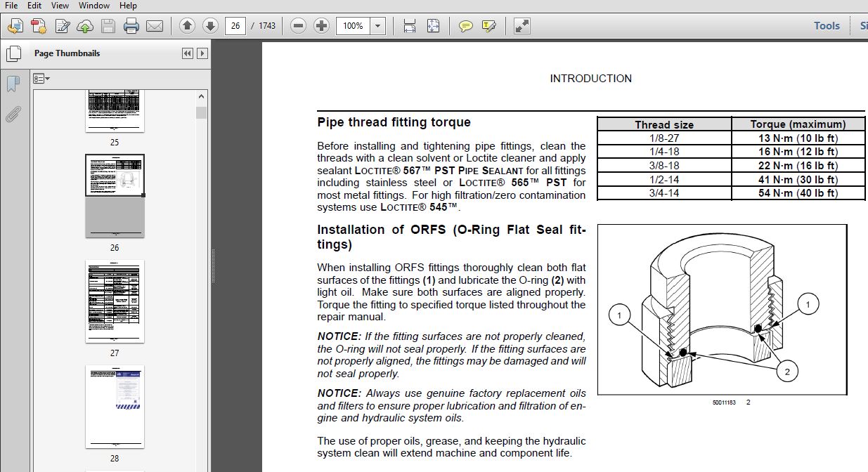Click the fit width scrolling icon

tap(409, 26)
